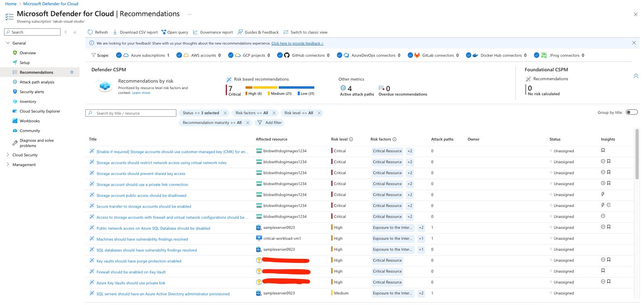Screen dimensions: 644x305
Task: Open Setup in the sidebar
Action: coord(25,62)
